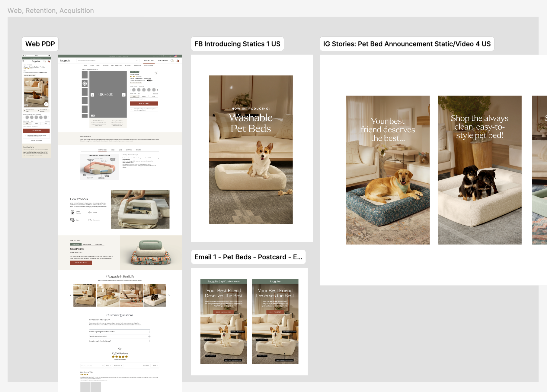Advance desktop color swatches with right chevron
Viewport: 547px width, 392px height.
click(158, 90)
